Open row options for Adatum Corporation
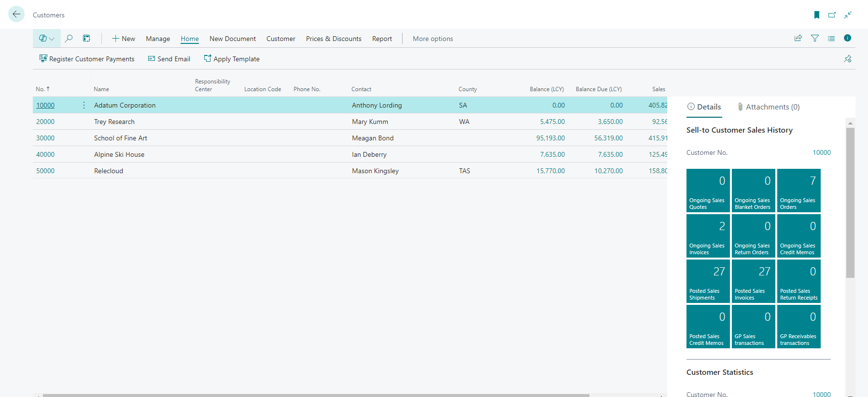This screenshot has height=397, width=868. pyautogui.click(x=84, y=105)
